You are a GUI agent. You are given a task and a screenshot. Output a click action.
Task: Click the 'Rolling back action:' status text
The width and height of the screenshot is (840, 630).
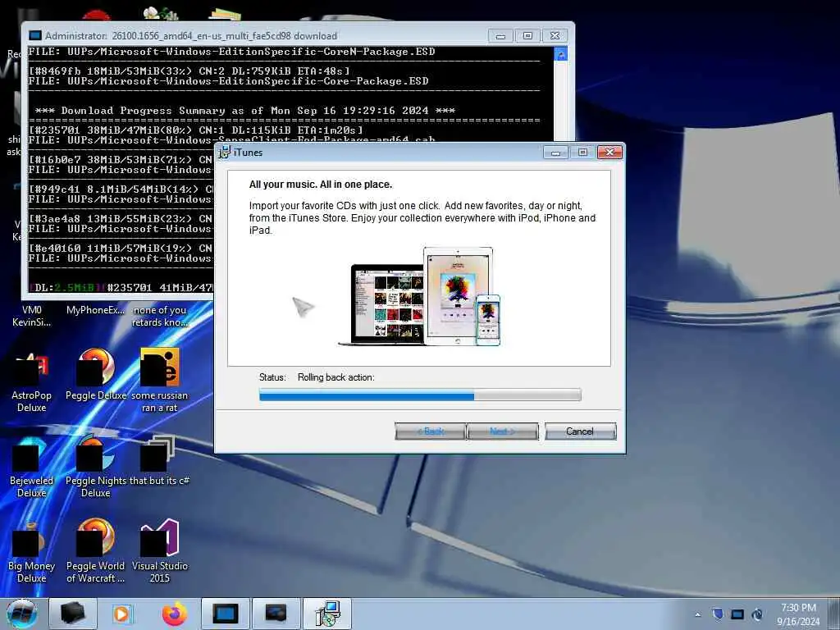click(x=336, y=377)
